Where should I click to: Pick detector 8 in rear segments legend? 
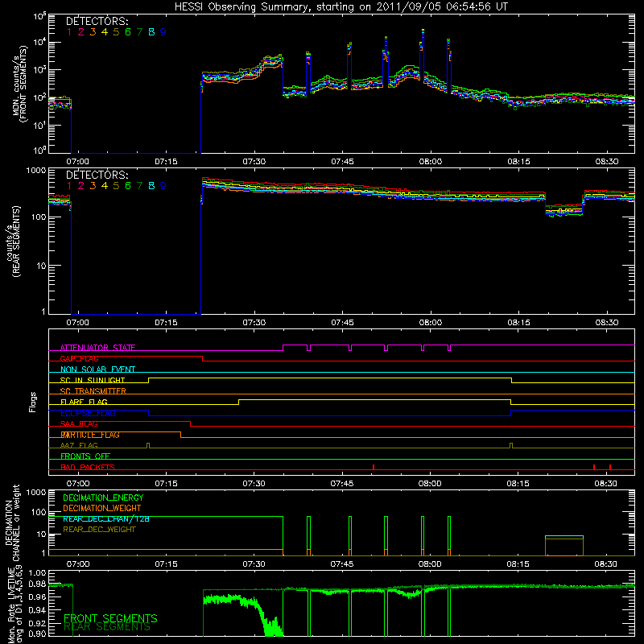coord(151,186)
